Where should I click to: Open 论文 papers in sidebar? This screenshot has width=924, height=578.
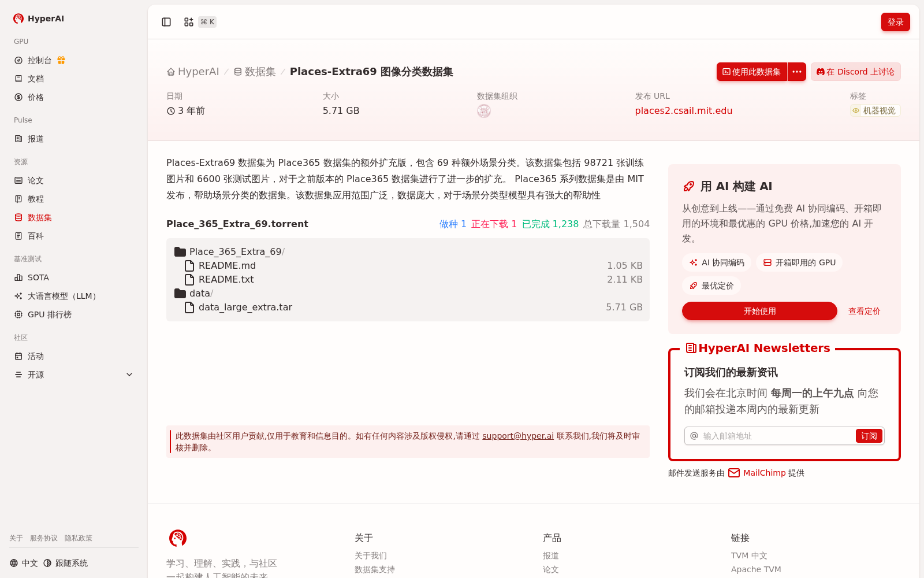(74, 180)
